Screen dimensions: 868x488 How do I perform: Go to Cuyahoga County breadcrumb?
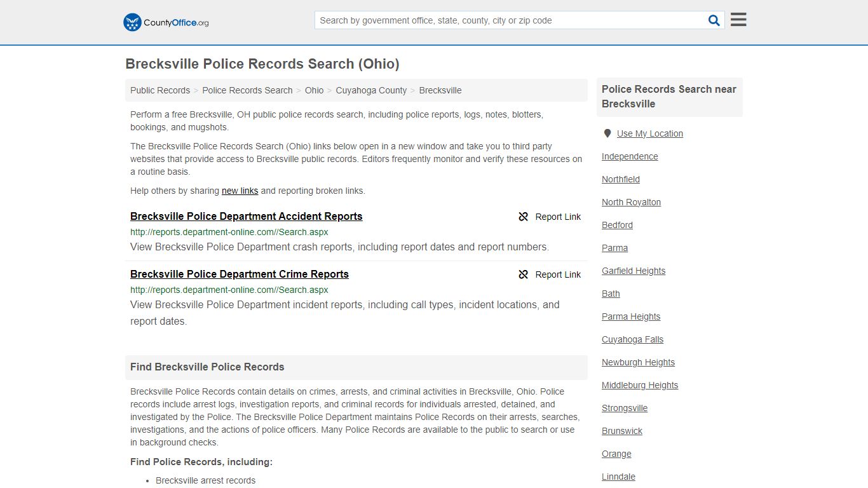tap(371, 90)
